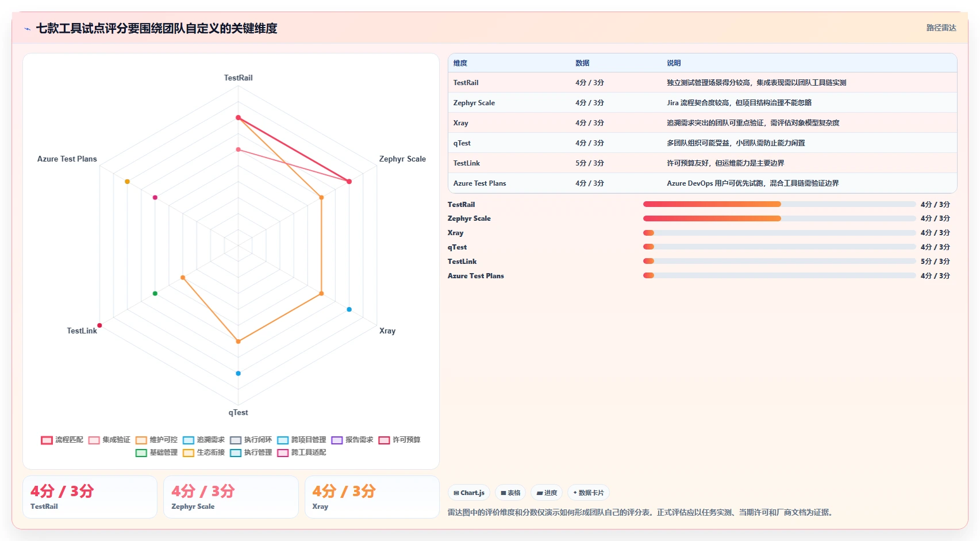The width and height of the screenshot is (980, 541).
Task: Click the Zephyr Scale progress bar
Action: 779,218
